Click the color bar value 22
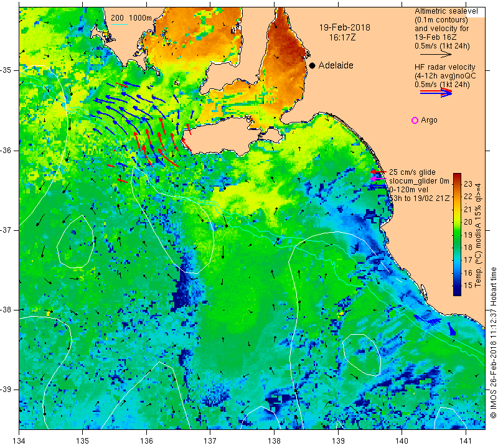This screenshot has width=498, height=448. pyautogui.click(x=468, y=197)
